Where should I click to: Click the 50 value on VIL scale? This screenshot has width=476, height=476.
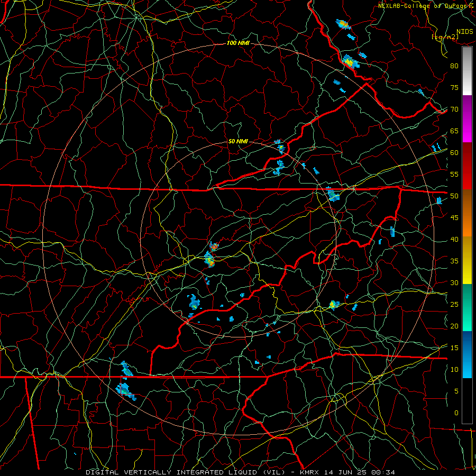click(x=454, y=196)
